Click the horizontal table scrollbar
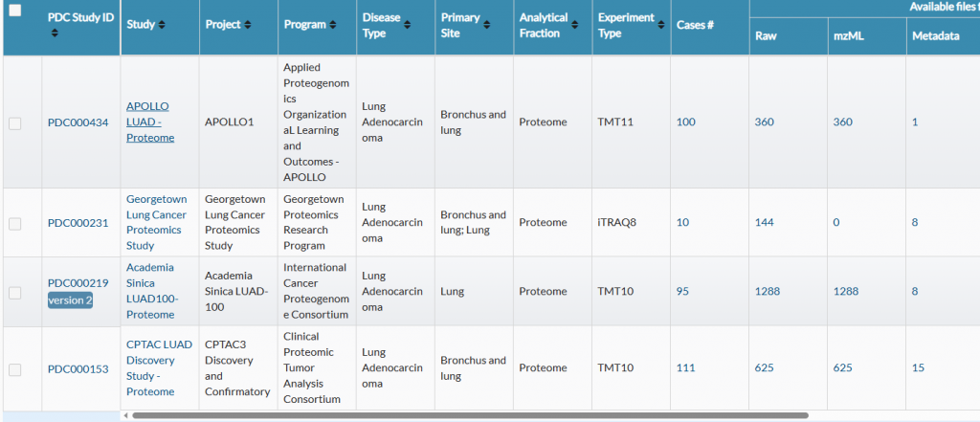The height and width of the screenshot is (422, 980). point(469,416)
